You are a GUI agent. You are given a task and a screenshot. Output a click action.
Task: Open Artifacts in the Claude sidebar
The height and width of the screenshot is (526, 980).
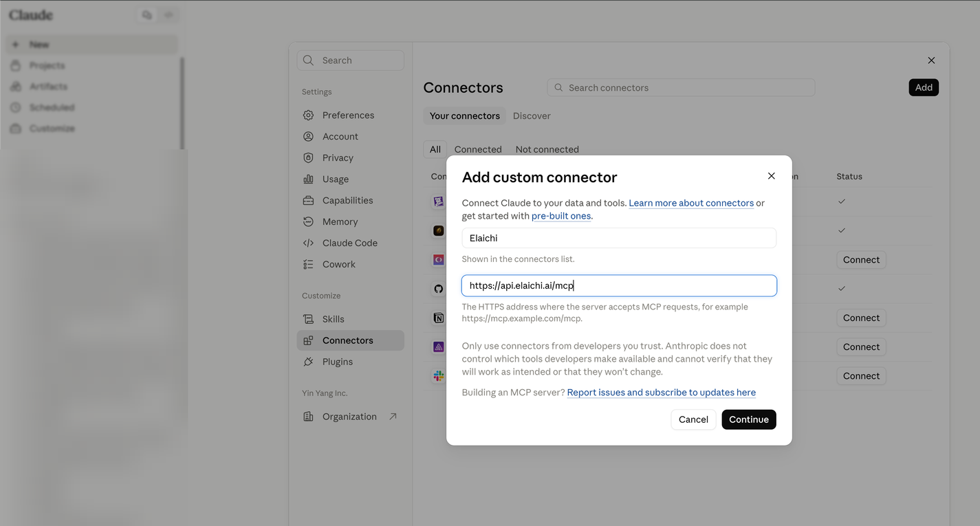pyautogui.click(x=48, y=87)
